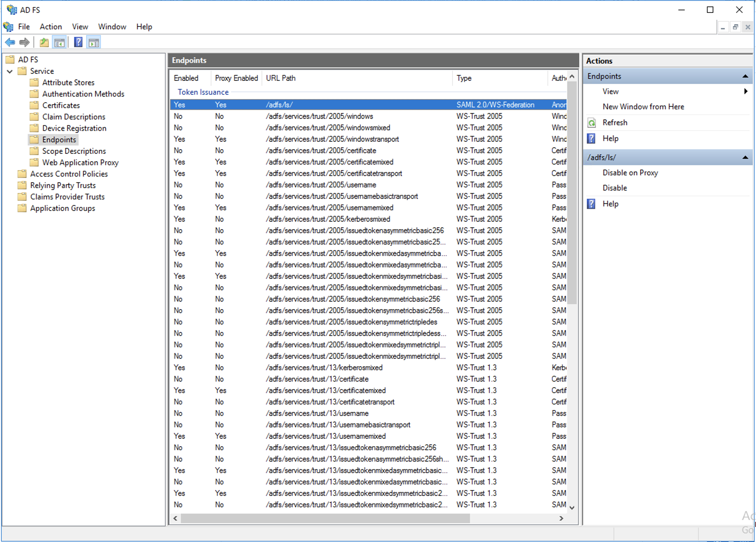Viewport: 756px width, 542px height.
Task: Click the scroll right arrow of Endpoints list
Action: click(x=561, y=519)
